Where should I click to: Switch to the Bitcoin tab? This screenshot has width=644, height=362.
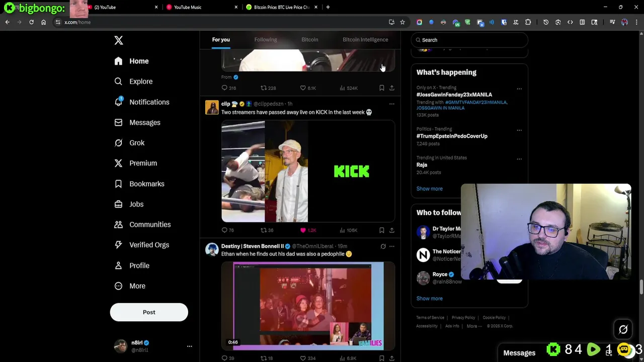click(x=310, y=40)
